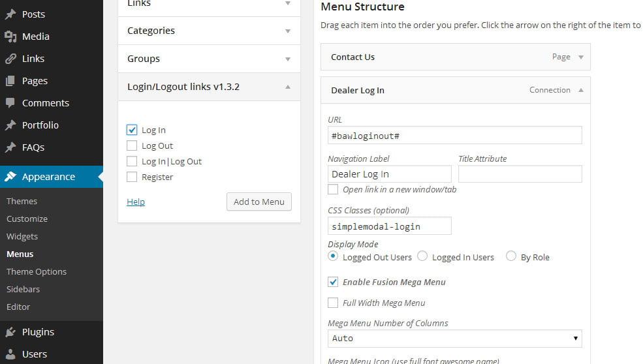Image resolution: width=643 pixels, height=364 pixels.
Task: Click the Posts pushpin icon
Action: 10,14
